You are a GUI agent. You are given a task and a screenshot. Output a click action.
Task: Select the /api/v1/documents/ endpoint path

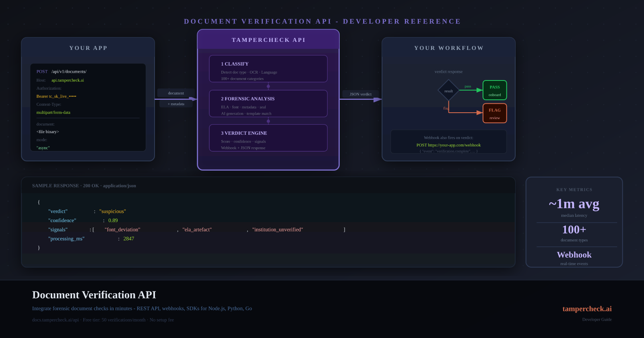coord(69,72)
